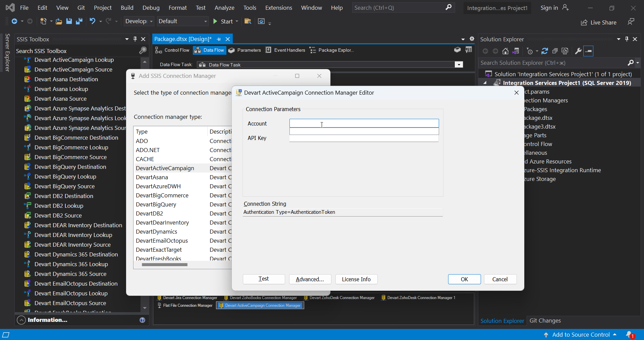644x340 pixels.
Task: Click inside the Account input field
Action: tap(364, 123)
